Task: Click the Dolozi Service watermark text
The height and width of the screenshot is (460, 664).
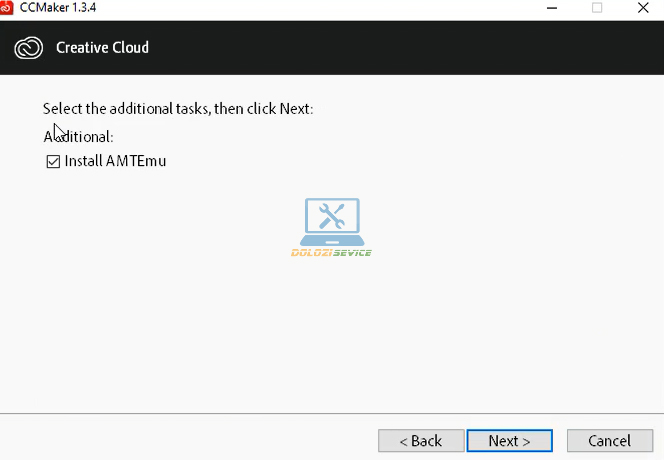Action: [x=331, y=252]
